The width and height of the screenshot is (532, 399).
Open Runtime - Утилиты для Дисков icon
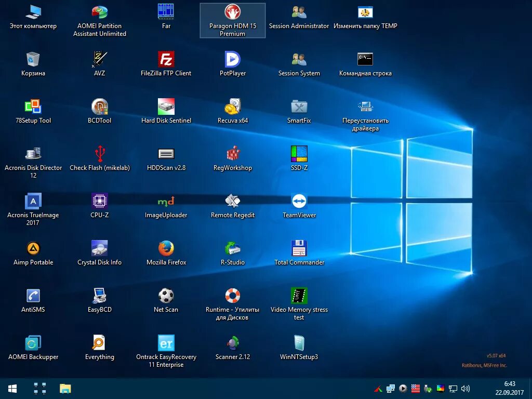click(232, 304)
